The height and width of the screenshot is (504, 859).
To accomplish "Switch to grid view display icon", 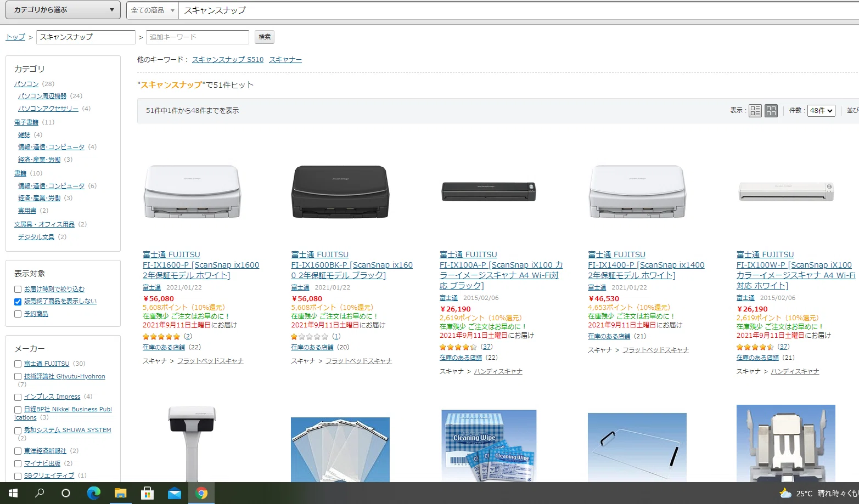I will [771, 111].
